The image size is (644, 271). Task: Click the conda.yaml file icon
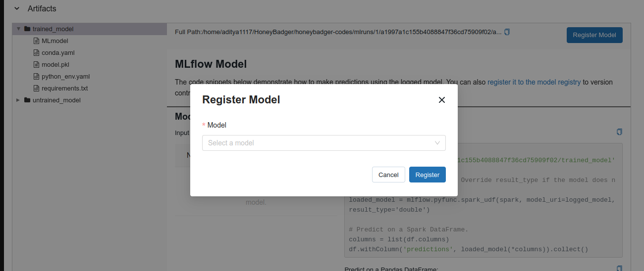[x=36, y=52]
